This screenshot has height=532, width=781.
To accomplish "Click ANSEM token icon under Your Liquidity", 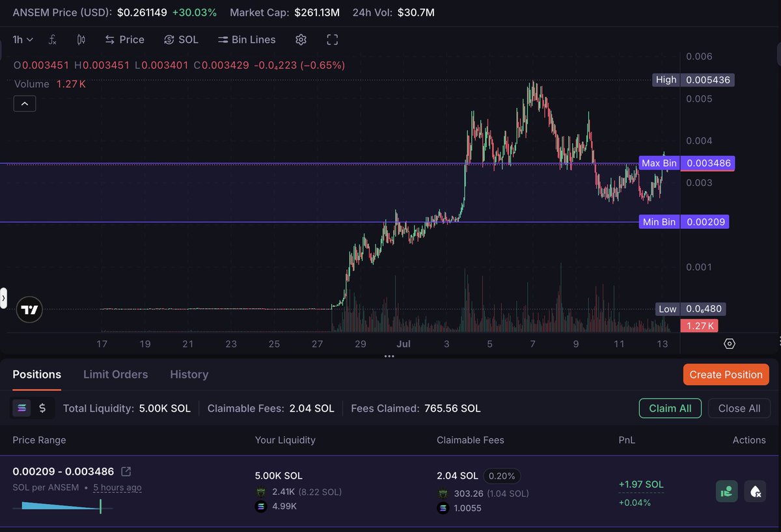I will (x=261, y=492).
